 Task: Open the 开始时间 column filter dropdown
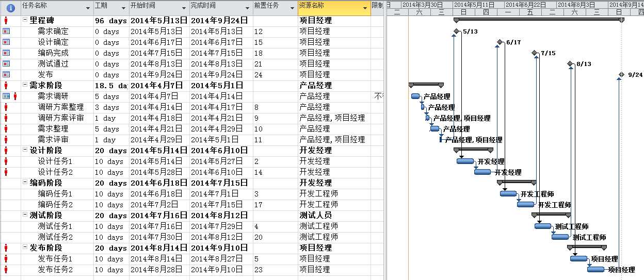tap(184, 8)
